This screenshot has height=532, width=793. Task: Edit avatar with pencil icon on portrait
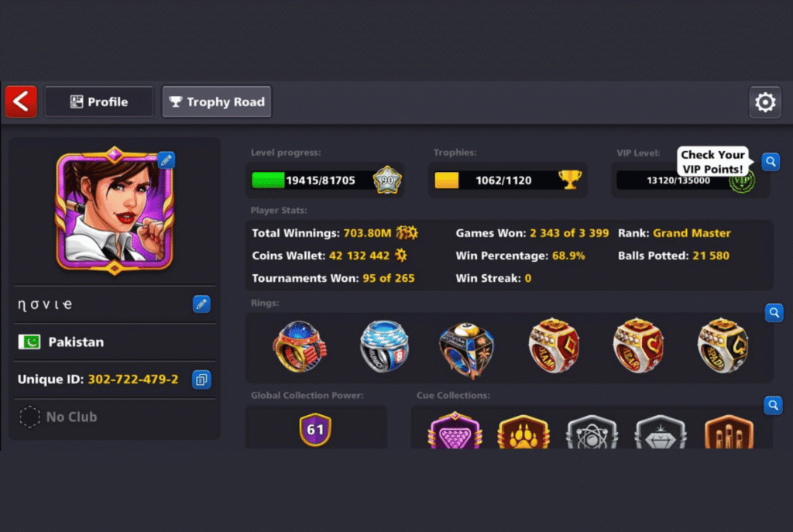(166, 160)
